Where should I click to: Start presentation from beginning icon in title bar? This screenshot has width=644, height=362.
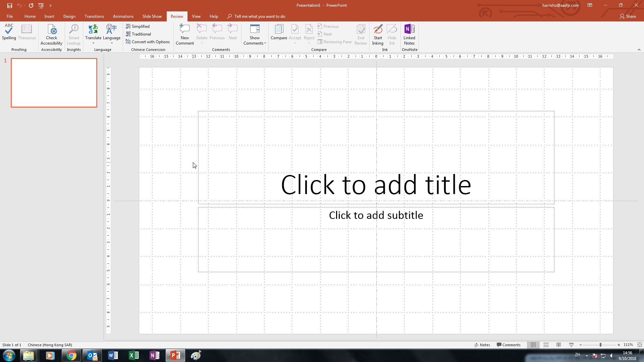click(x=41, y=5)
